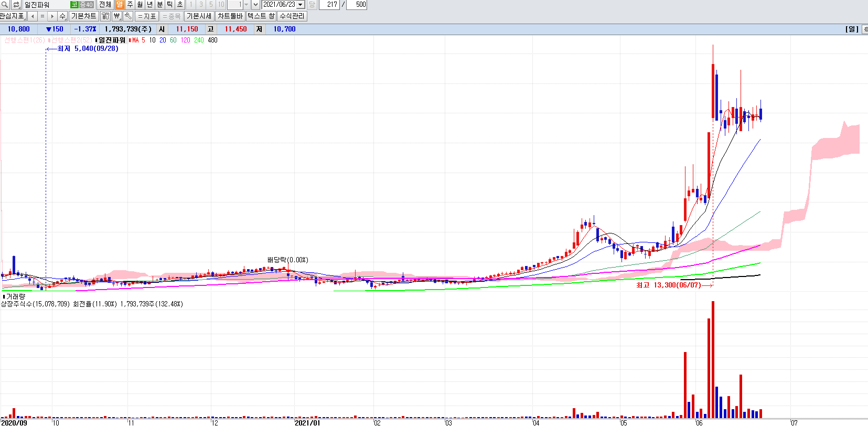Click the 거래량 volume panel label
The image size is (868, 426).
(15, 297)
